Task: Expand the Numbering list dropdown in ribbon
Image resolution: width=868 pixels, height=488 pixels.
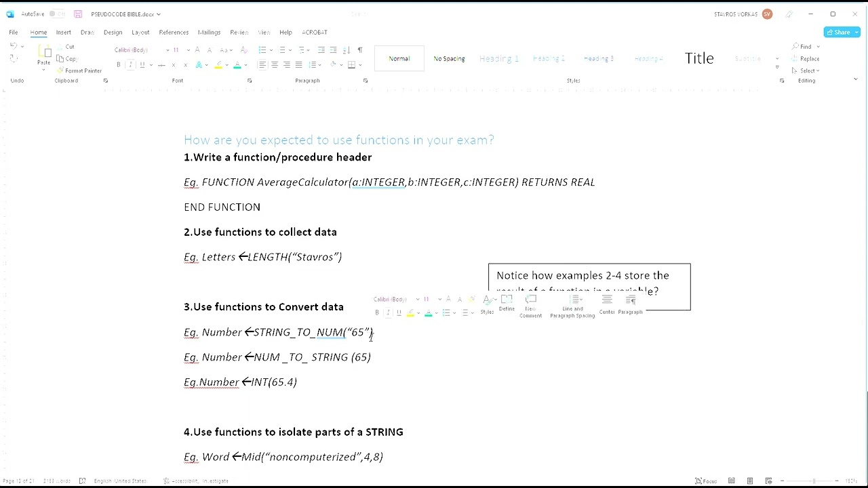Action: click(x=290, y=50)
